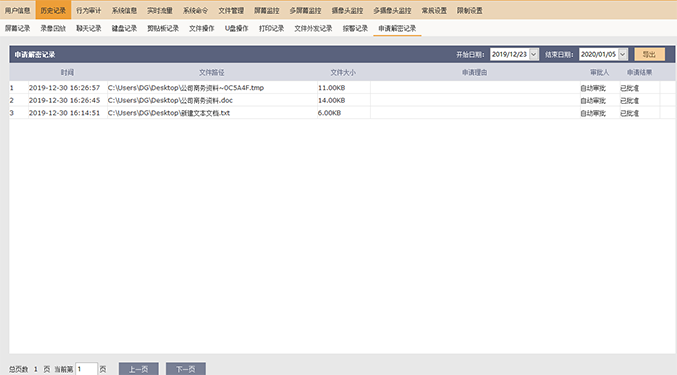Open the 常规设置 tab

coord(434,10)
